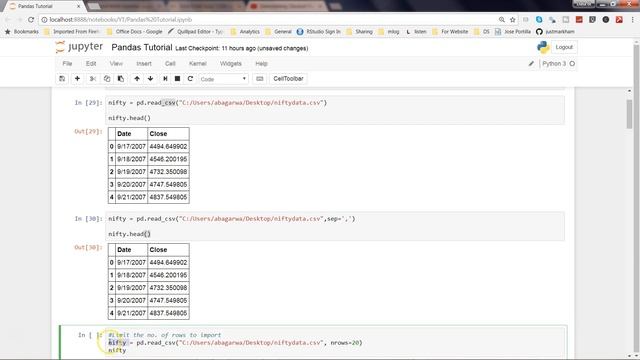This screenshot has width=640, height=360.
Task: Open the Analytics bookmarks folder
Action: (245, 31)
